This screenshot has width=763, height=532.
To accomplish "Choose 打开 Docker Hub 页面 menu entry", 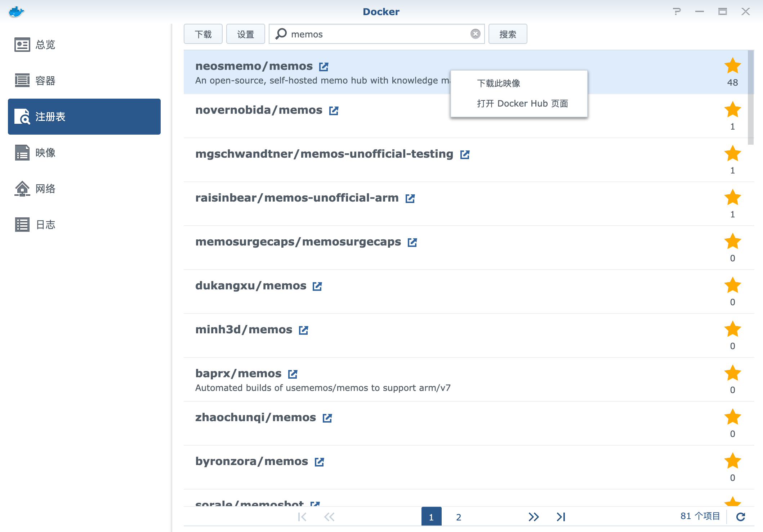I will coord(519,103).
